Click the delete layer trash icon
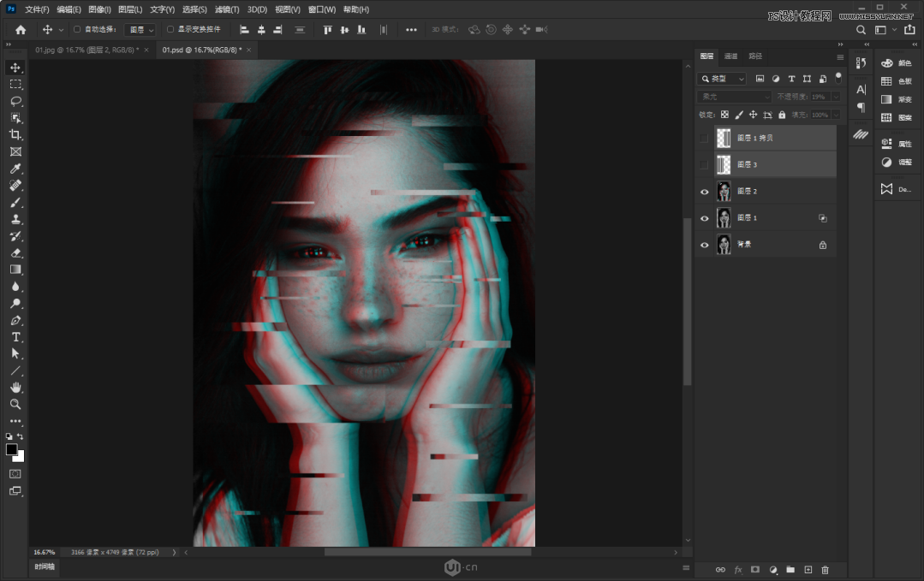924x581 pixels. click(x=825, y=569)
